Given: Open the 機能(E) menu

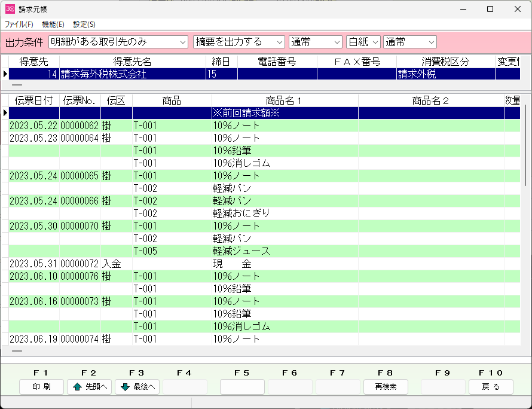Looking at the screenshot, I should coord(53,25).
